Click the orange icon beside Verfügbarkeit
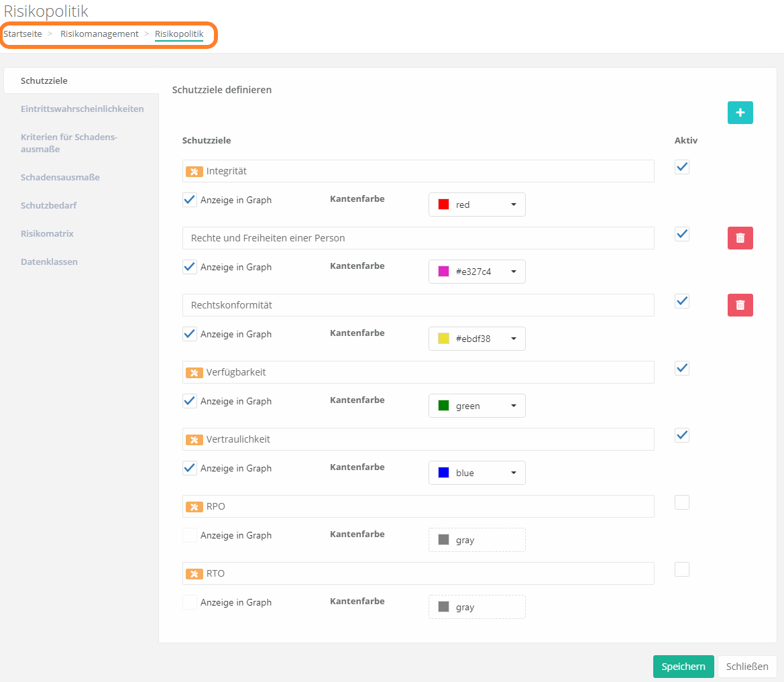 (x=194, y=373)
